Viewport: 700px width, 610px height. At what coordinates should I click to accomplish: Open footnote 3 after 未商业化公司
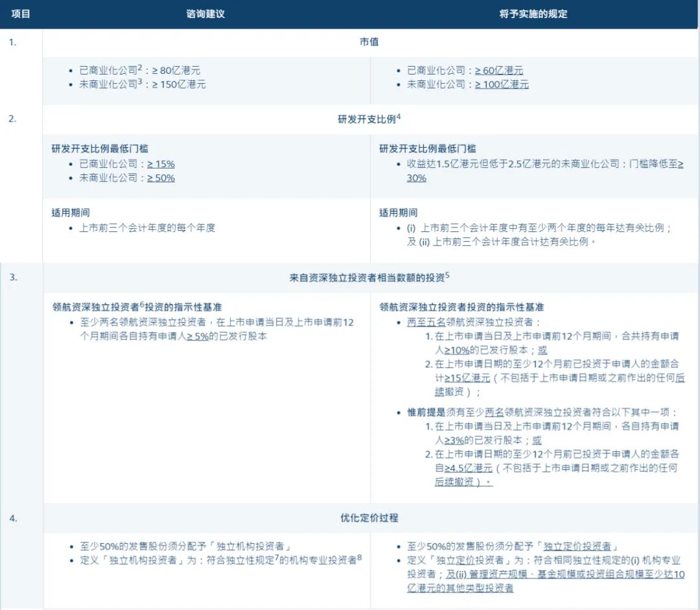(139, 82)
